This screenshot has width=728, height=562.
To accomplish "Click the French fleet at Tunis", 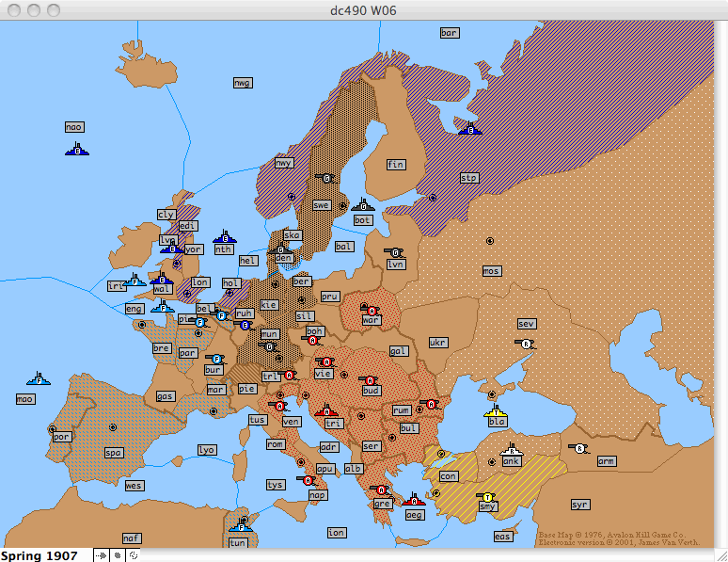I will [x=240, y=527].
